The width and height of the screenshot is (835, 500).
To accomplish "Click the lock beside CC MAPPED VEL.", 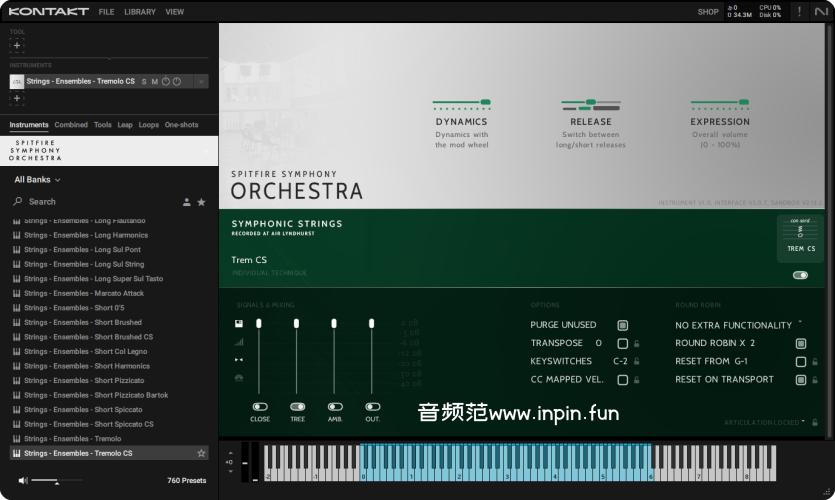I will click(636, 380).
